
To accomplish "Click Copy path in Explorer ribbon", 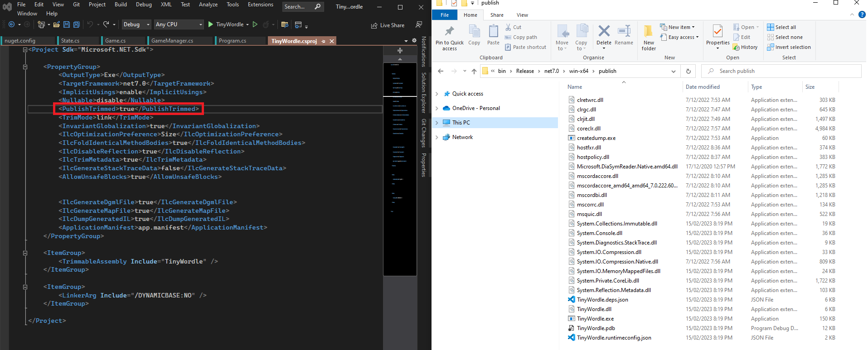I will coord(521,37).
